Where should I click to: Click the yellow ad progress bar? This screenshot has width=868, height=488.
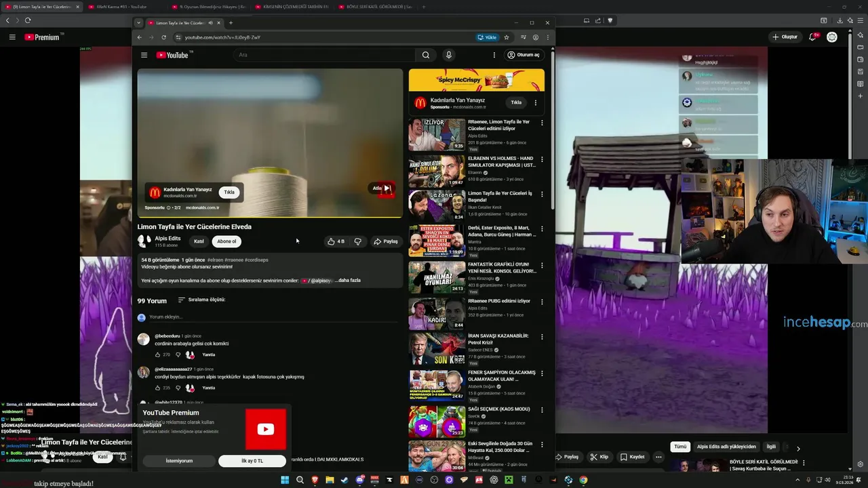pyautogui.click(x=270, y=217)
